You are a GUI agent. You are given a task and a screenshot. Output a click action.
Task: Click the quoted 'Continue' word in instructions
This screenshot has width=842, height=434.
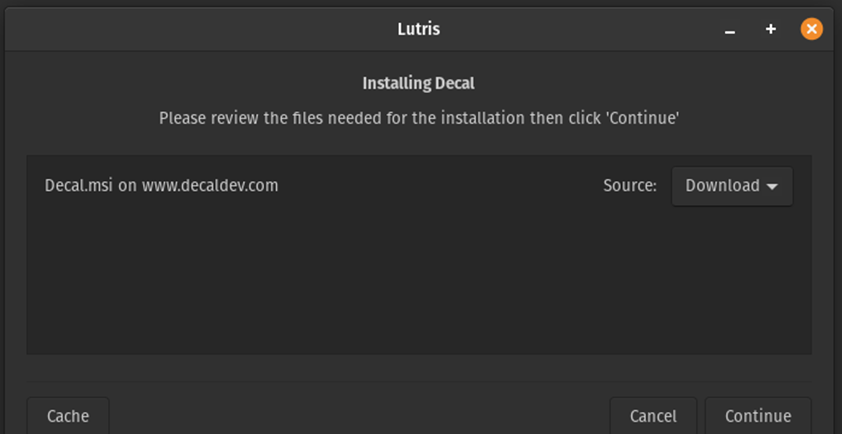click(647, 118)
